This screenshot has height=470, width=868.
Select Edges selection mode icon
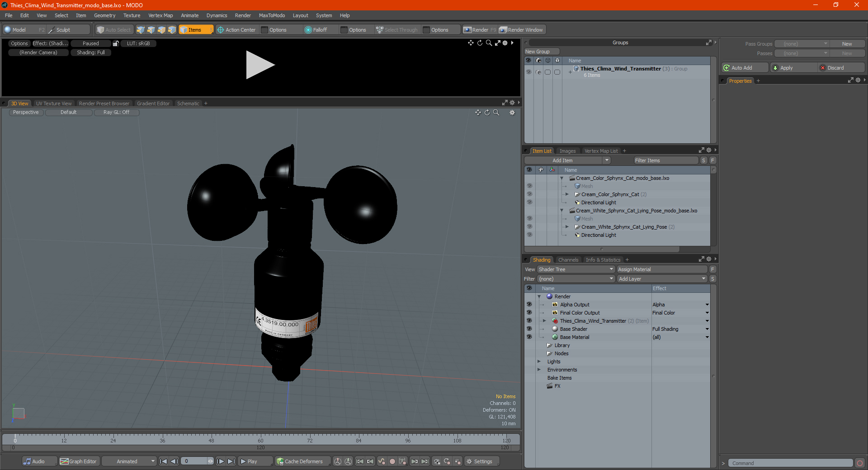[151, 30]
